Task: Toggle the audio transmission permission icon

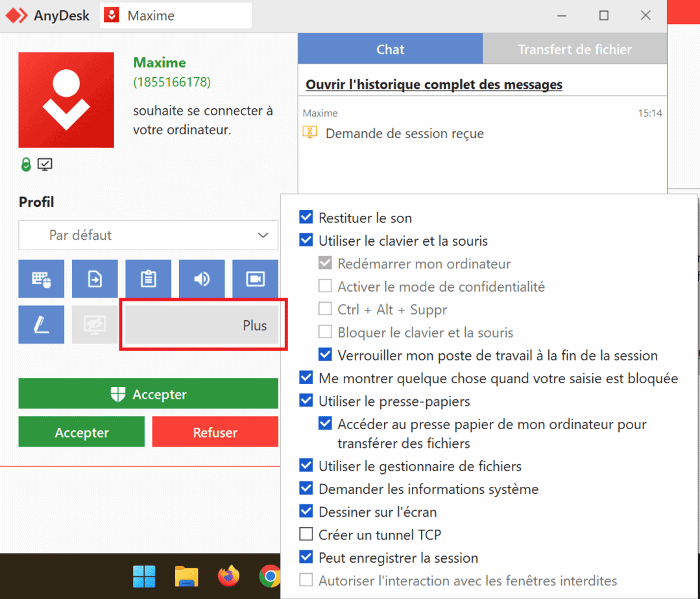Action: 202,279
